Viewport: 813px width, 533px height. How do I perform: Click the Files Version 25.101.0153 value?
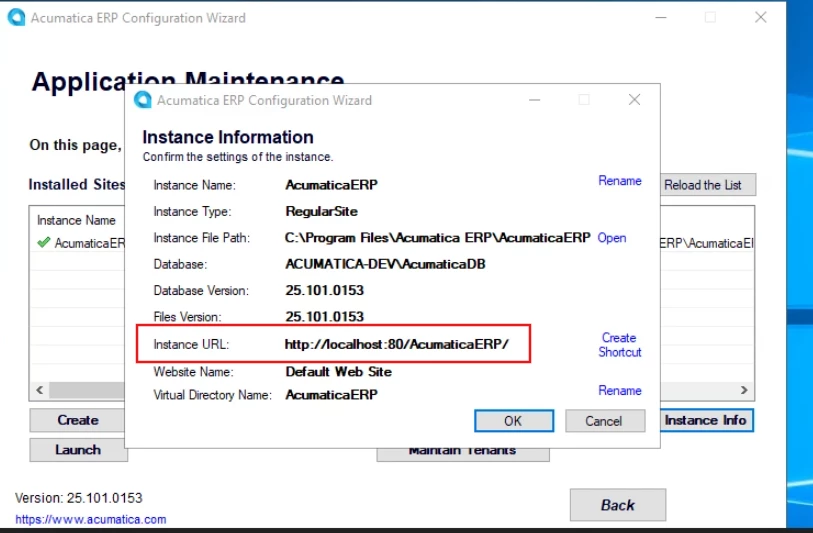[325, 317]
